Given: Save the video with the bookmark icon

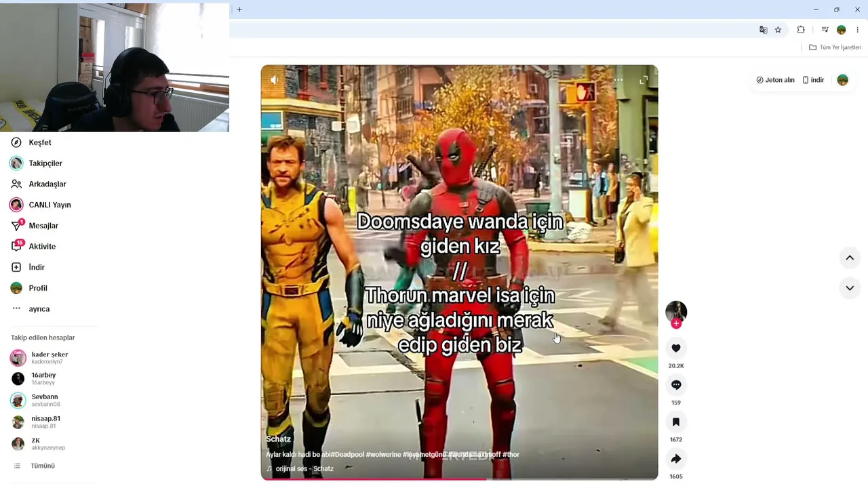Looking at the screenshot, I should tap(676, 422).
